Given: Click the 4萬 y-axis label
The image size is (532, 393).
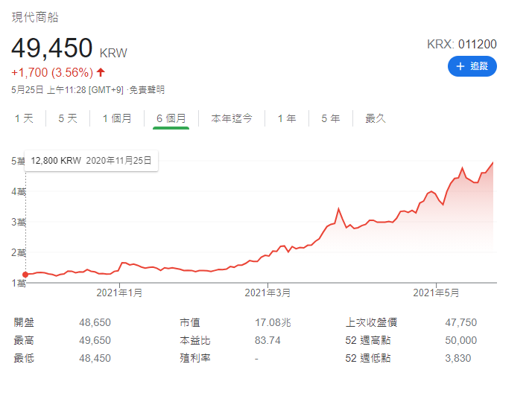Looking at the screenshot, I should click(19, 192).
